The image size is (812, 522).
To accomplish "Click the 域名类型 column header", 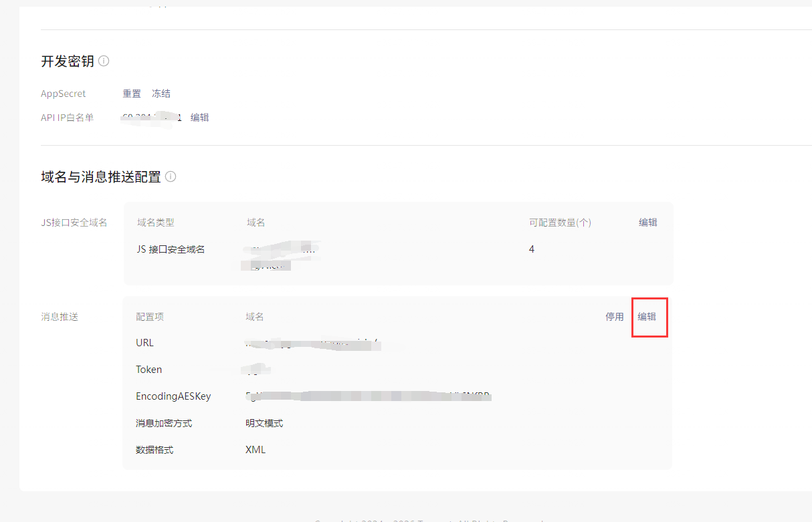I will click(x=156, y=223).
